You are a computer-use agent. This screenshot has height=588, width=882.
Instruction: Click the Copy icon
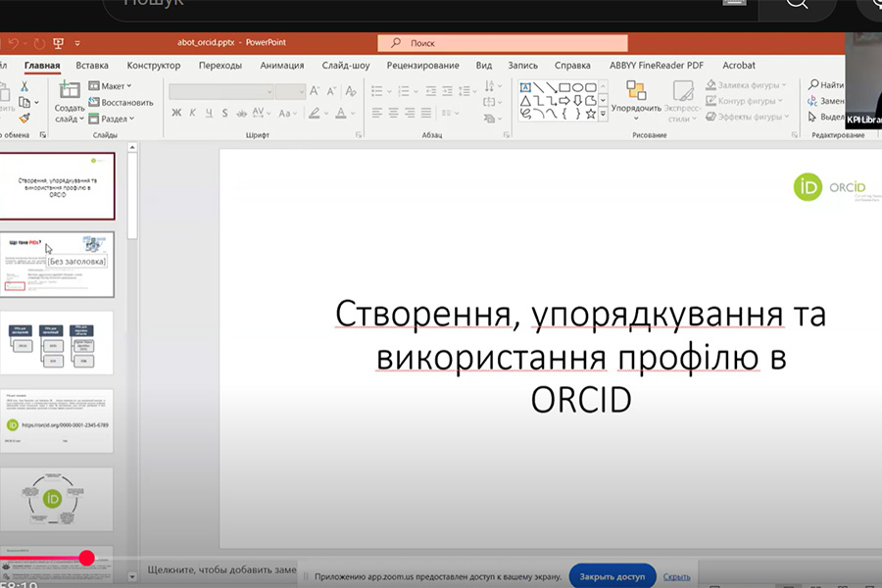(24, 102)
